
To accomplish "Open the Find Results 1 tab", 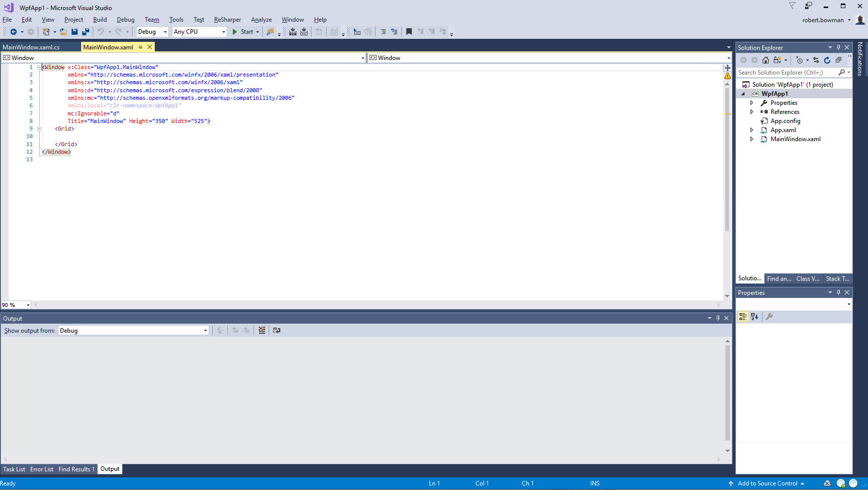I will pos(76,469).
